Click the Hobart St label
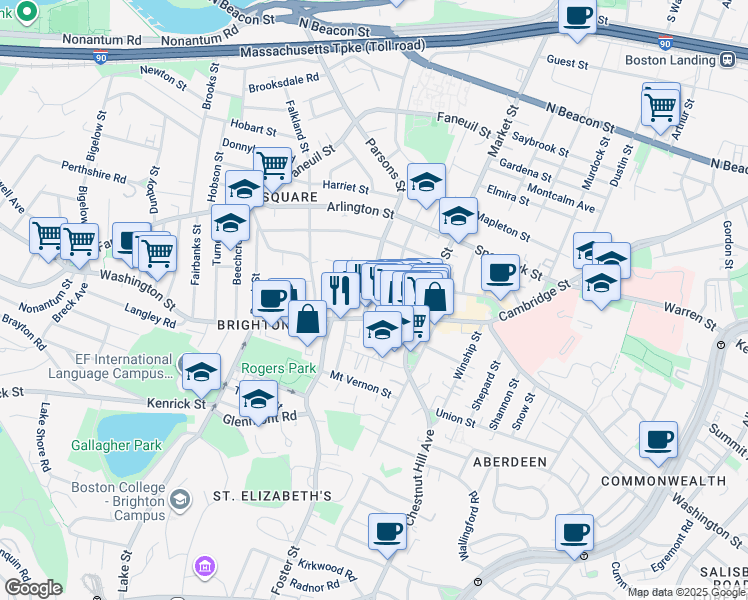This screenshot has width=748, height=600. coord(253,127)
